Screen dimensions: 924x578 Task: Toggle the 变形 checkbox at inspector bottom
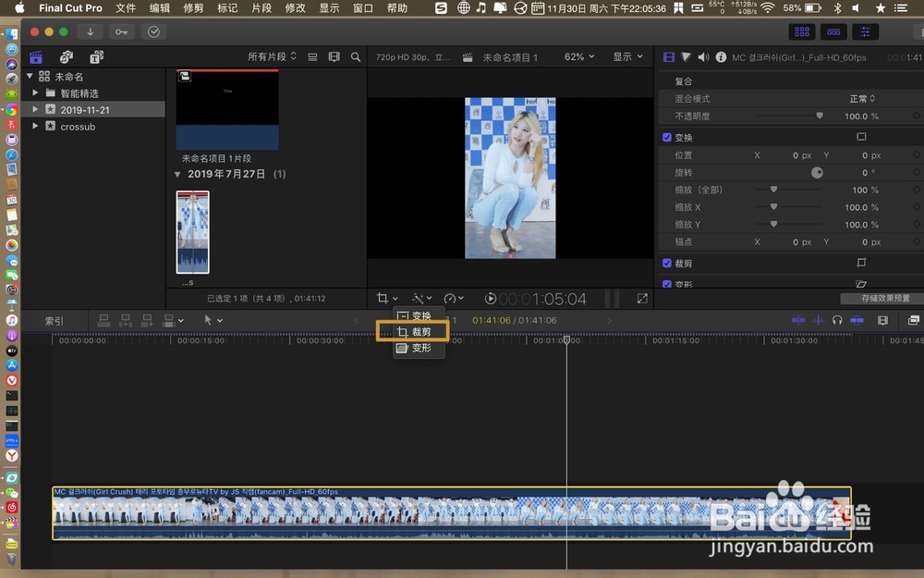pyautogui.click(x=667, y=283)
